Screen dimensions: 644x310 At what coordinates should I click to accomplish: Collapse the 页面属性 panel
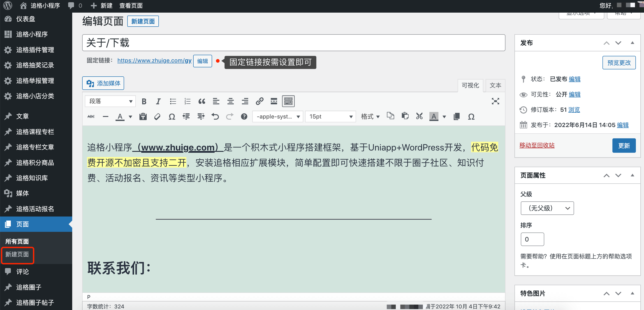pos(632,176)
